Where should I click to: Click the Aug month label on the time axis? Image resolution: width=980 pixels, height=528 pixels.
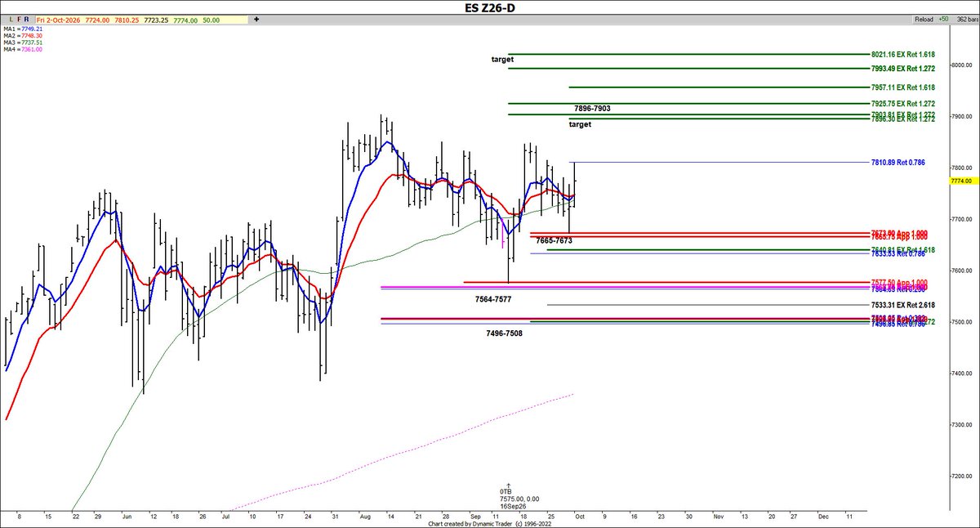[365, 517]
